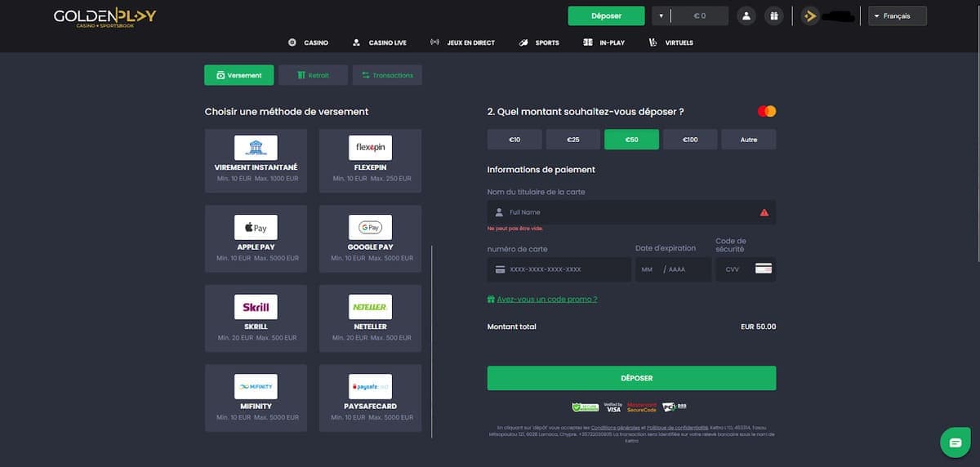Choose the €100 deposit amount
Viewport: 980px width, 467px height.
pos(690,140)
